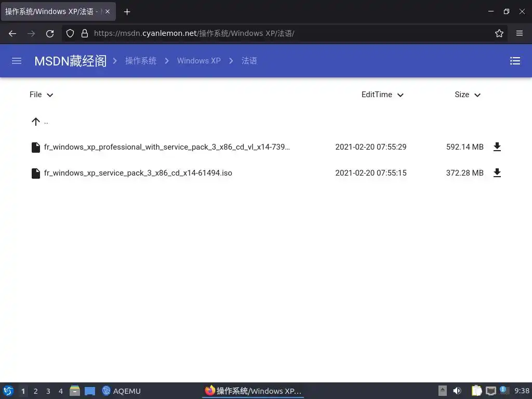The width and height of the screenshot is (532, 399).
Task: Click 2021-02-20 07:55:29 edit time
Action: point(371,147)
